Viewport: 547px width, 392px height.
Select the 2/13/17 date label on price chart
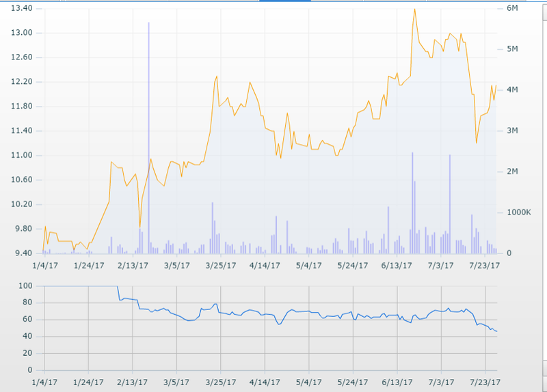(132, 266)
